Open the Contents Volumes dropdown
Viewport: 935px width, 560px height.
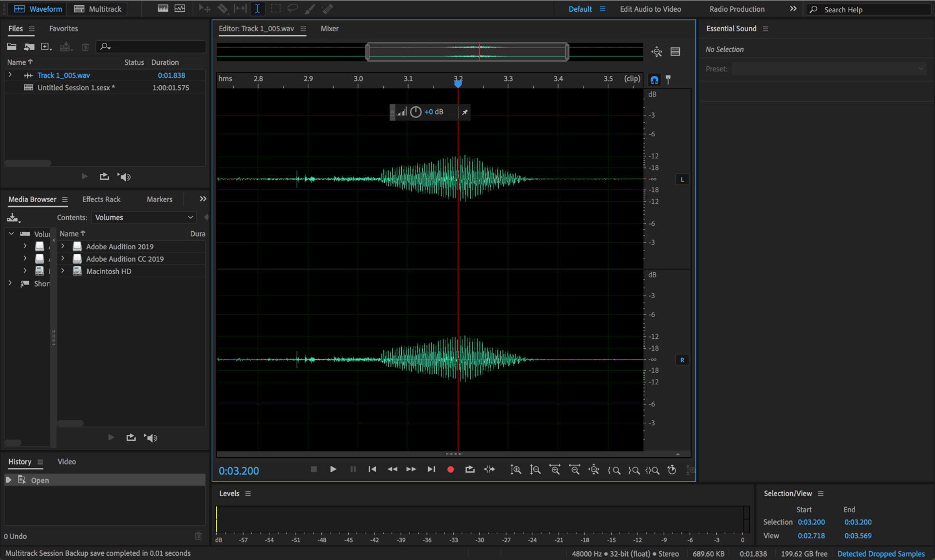point(143,218)
